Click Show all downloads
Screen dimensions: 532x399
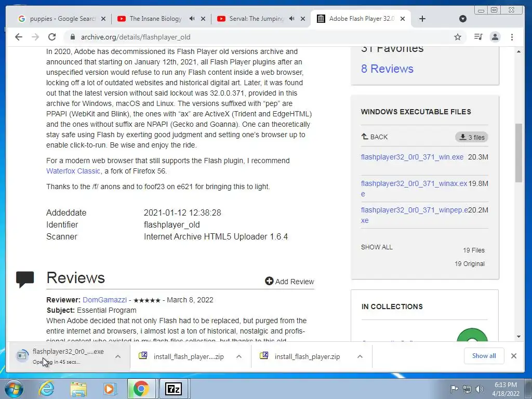click(484, 355)
